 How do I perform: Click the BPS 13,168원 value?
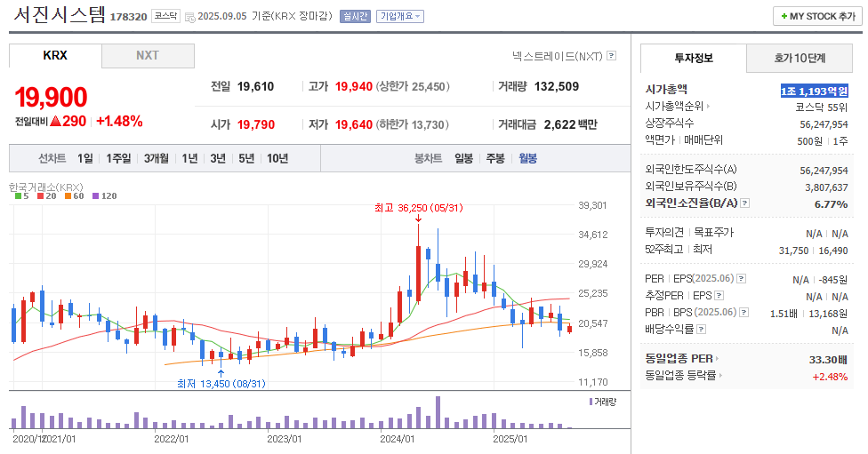828,314
